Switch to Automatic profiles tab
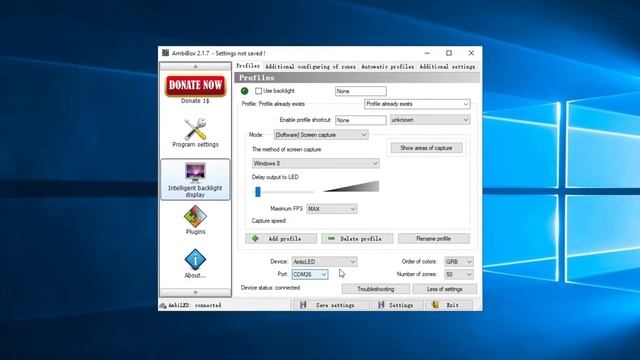Image resolution: width=640 pixels, height=360 pixels. point(387,67)
